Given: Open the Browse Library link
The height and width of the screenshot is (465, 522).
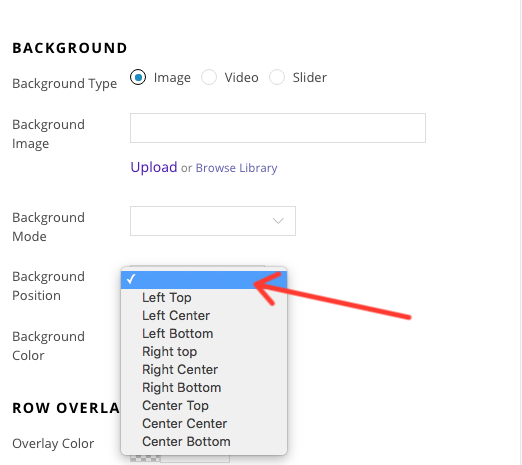Looking at the screenshot, I should point(236,168).
